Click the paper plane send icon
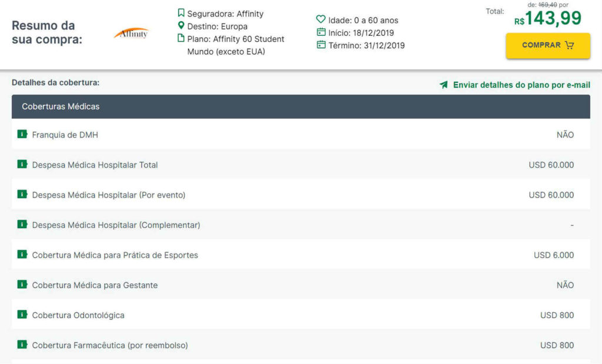Viewport: 602px width, 364px height. (444, 85)
